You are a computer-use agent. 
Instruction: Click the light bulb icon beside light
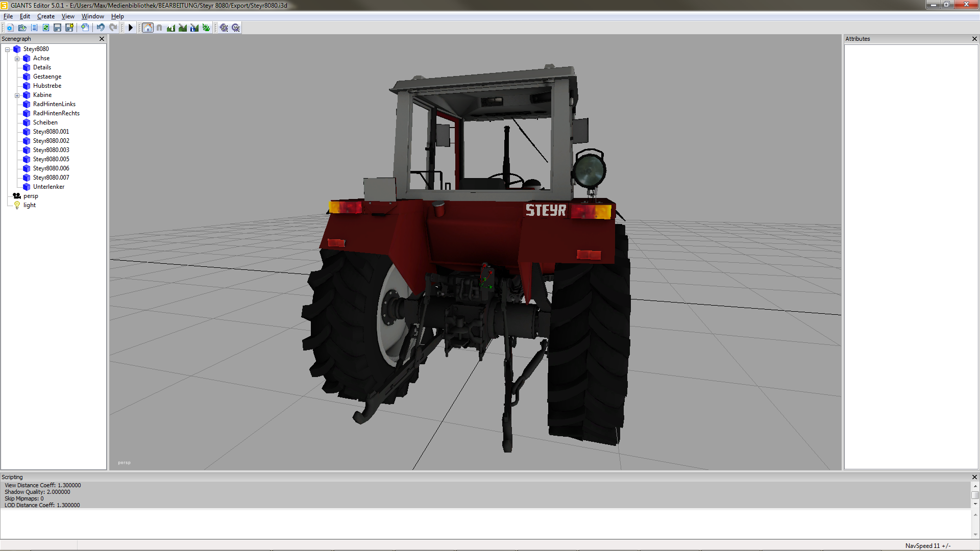coord(17,205)
